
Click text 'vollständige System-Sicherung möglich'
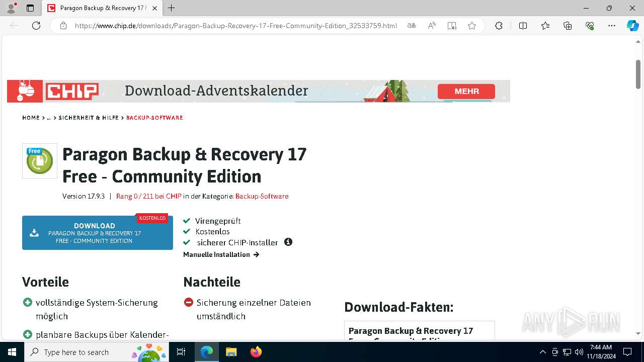[x=97, y=309]
